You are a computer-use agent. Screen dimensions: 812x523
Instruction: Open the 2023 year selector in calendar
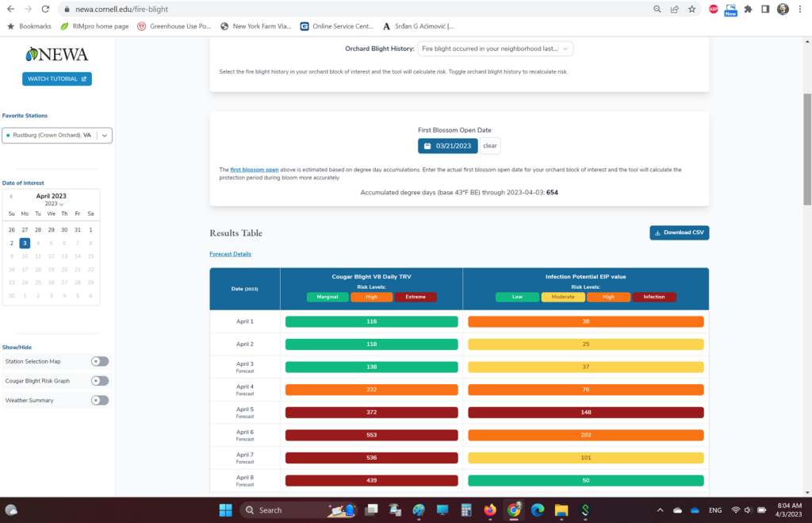coord(52,204)
